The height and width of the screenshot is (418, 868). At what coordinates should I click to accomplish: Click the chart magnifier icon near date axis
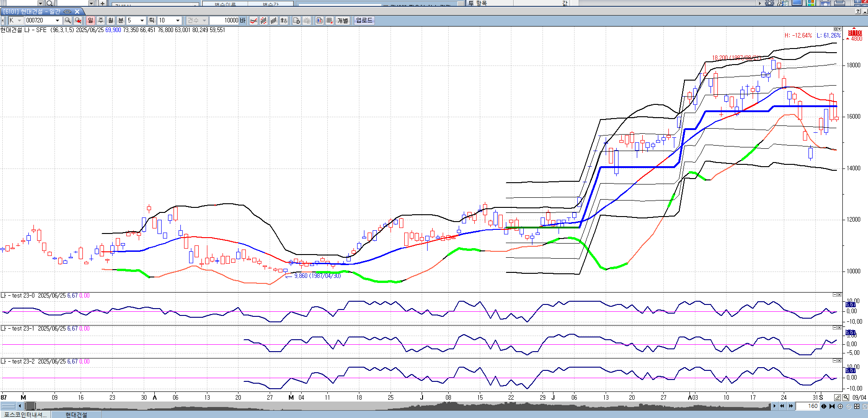point(846,397)
